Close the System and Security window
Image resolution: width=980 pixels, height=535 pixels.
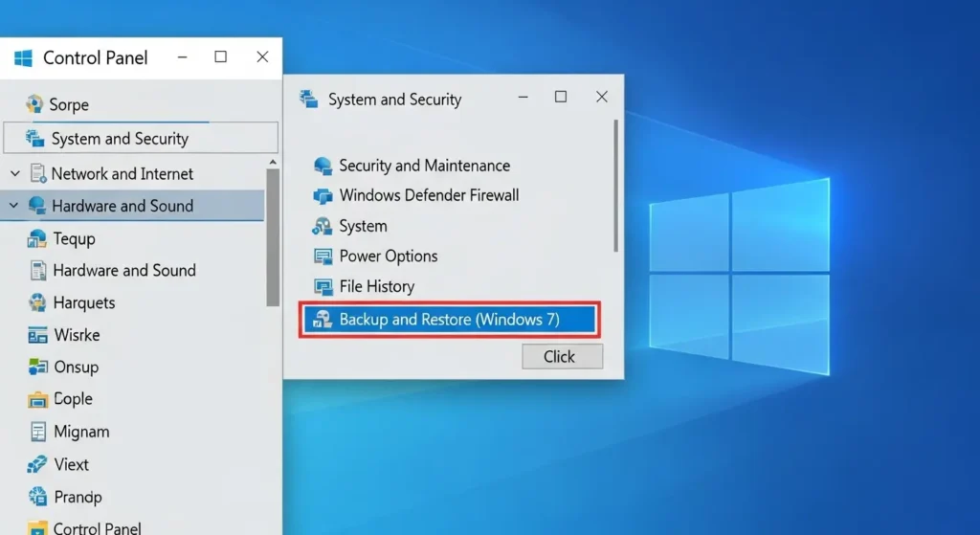(601, 97)
